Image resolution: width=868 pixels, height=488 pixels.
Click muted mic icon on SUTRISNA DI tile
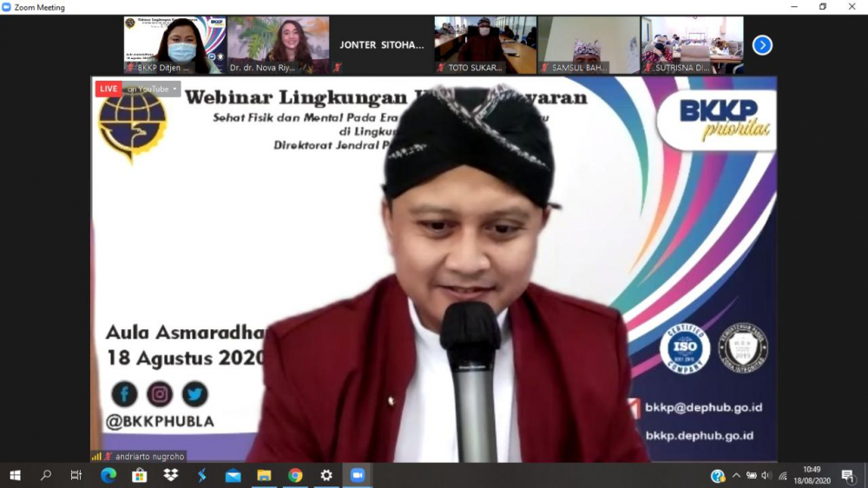point(648,68)
